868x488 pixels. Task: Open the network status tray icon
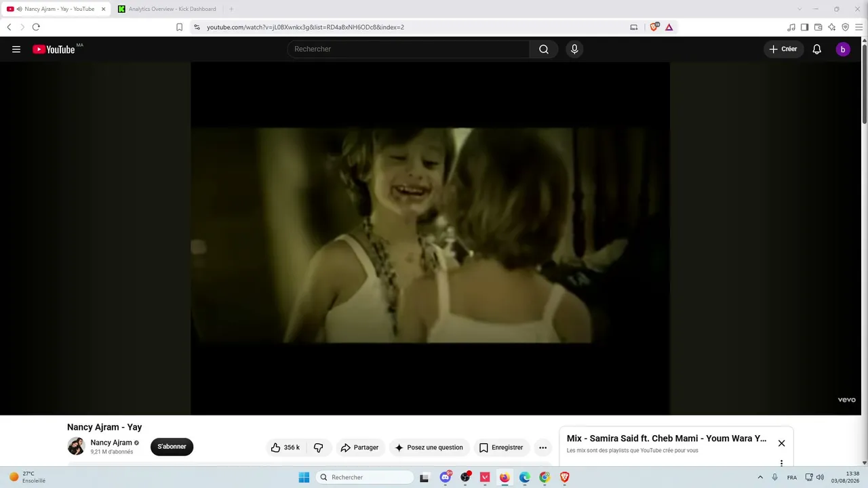809,477
